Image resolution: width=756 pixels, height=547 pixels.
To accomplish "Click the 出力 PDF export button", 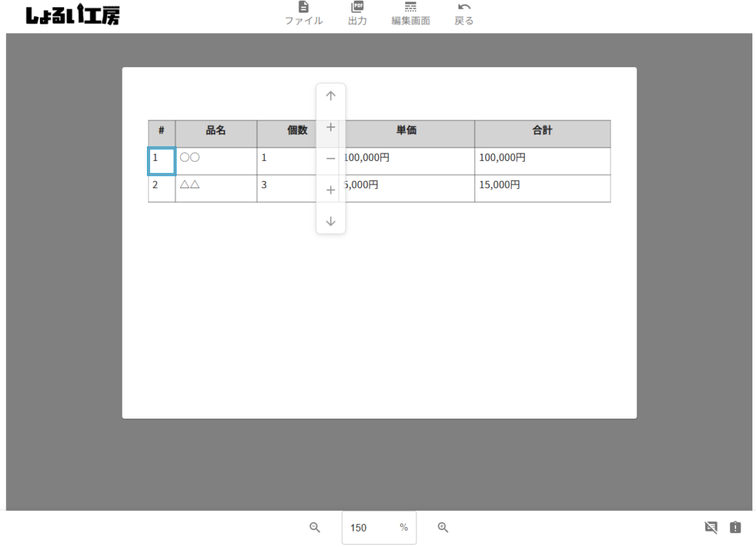I will point(357,13).
